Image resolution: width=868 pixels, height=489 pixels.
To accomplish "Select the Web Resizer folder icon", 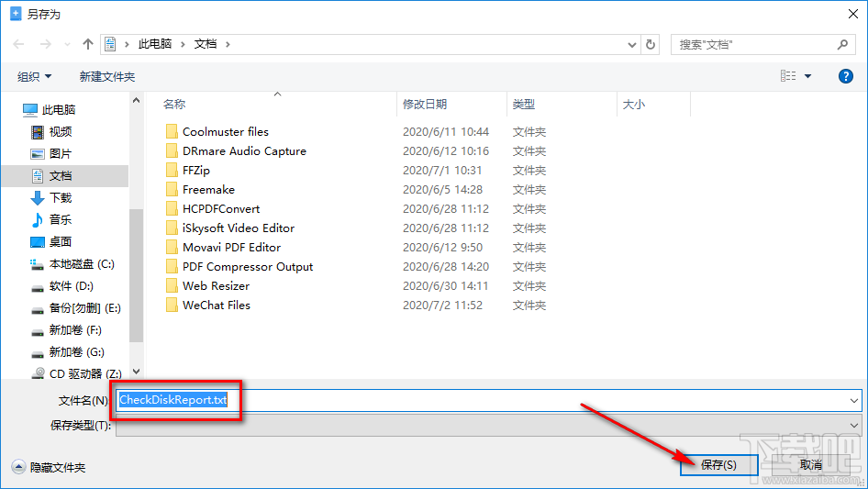I will click(172, 285).
